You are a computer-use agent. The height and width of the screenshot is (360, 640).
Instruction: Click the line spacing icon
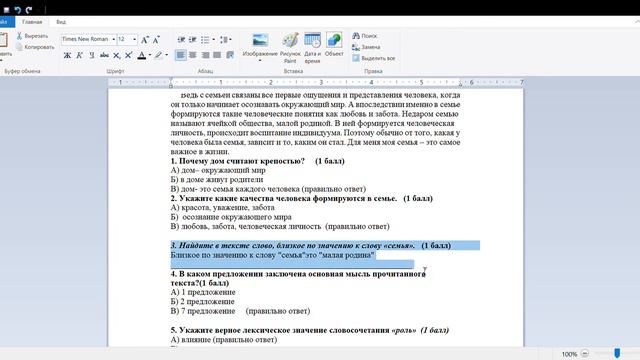[x=223, y=40]
